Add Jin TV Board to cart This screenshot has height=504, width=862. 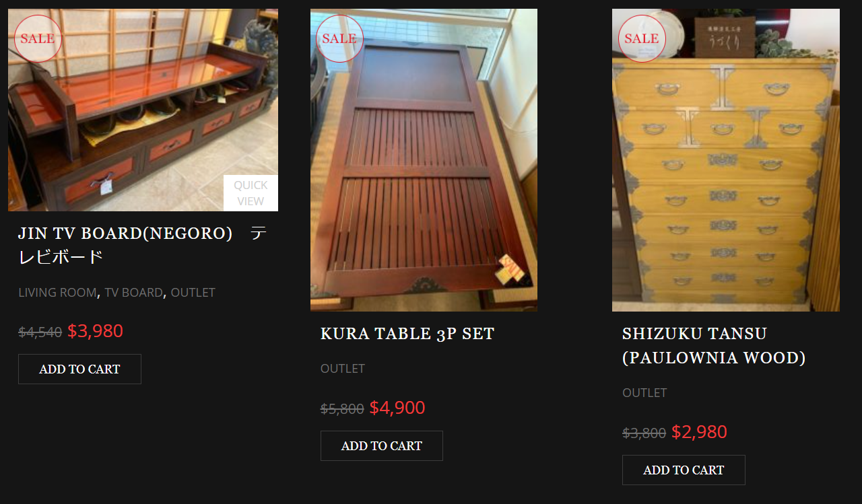[x=79, y=369]
